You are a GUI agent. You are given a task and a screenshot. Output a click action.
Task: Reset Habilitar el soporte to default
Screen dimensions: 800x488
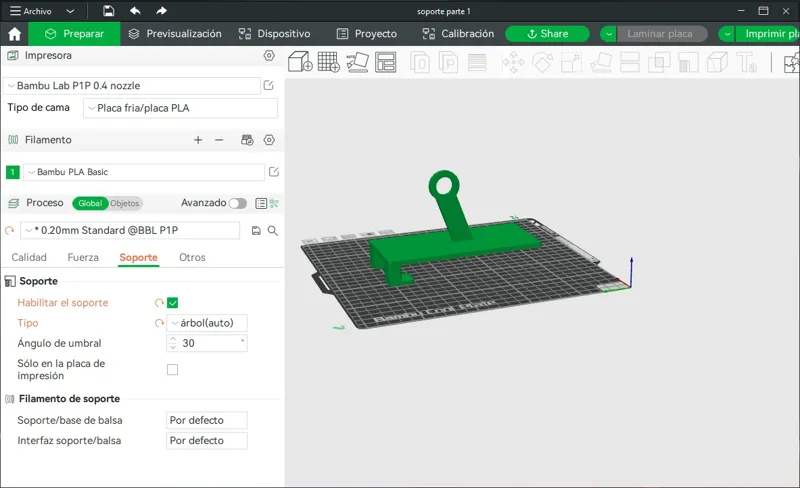click(159, 303)
